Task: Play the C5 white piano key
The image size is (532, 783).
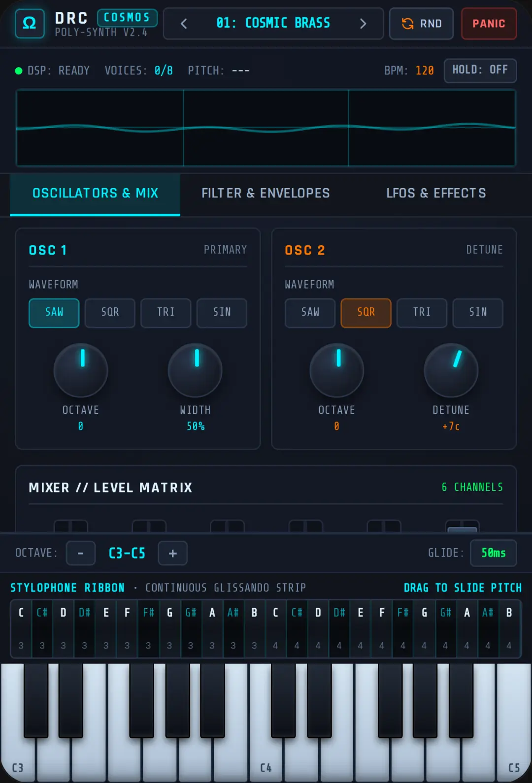Action: pyautogui.click(x=514, y=758)
